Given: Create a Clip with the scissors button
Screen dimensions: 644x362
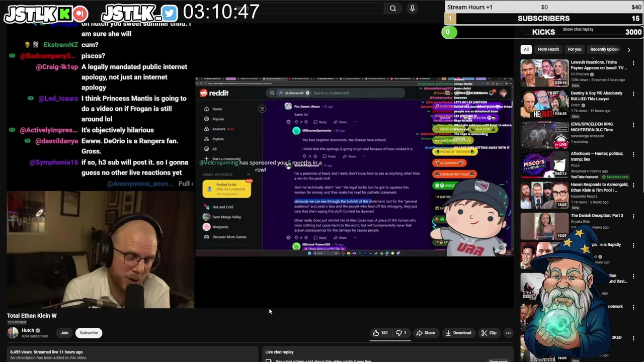Looking at the screenshot, I should (x=489, y=333).
